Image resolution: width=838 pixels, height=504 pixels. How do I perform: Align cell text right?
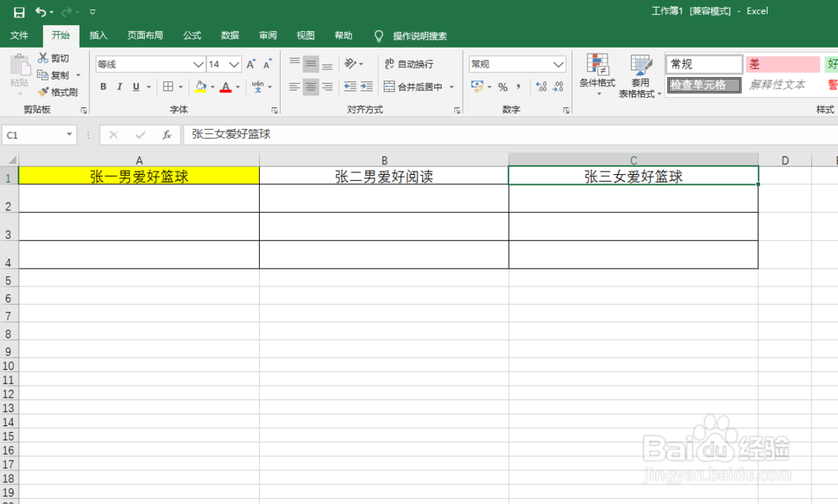tap(327, 86)
